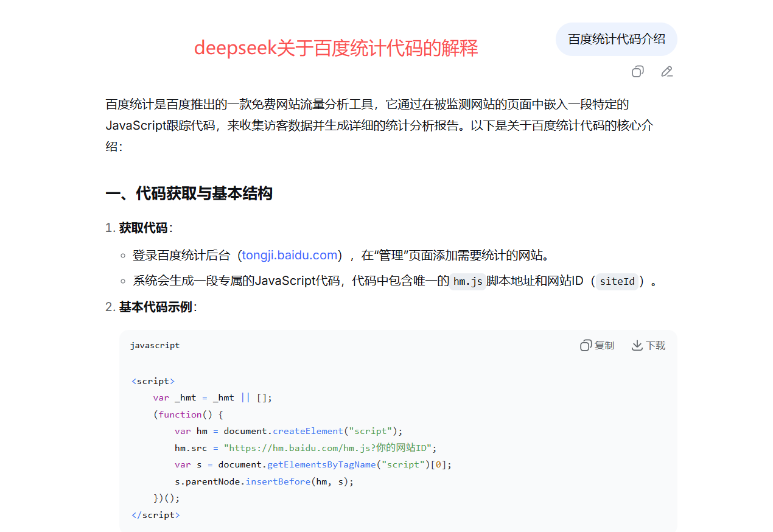This screenshot has height=532, width=773.
Task: Click the hm.src URL string line
Action: point(306,448)
